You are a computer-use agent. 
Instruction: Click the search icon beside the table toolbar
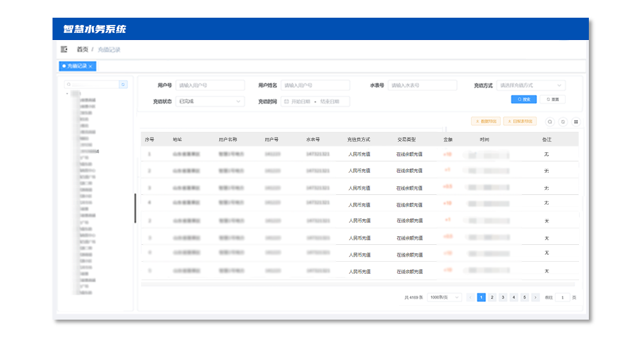pyautogui.click(x=549, y=121)
